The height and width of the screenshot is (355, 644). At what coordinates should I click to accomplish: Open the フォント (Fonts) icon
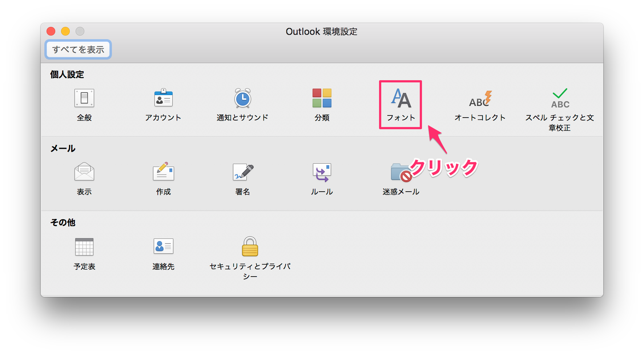tap(401, 98)
